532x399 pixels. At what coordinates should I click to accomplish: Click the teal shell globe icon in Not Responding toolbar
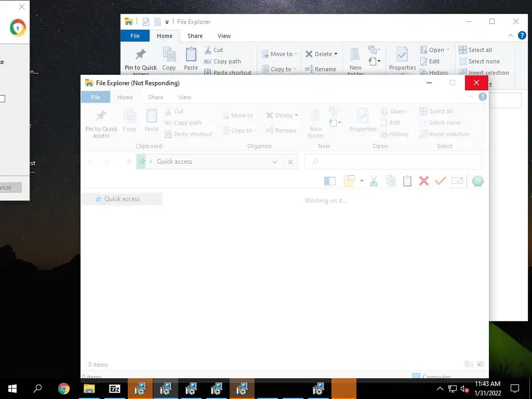click(x=478, y=181)
